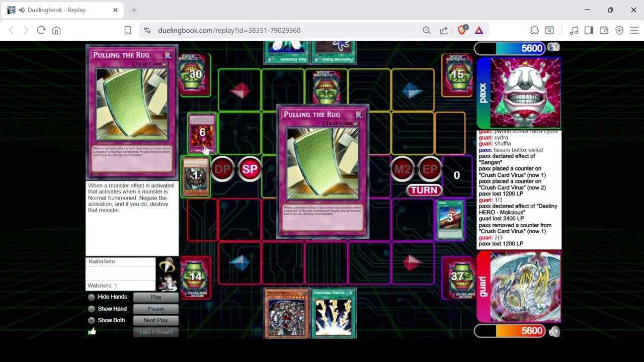Image resolution: width=644 pixels, height=362 pixels.
Task: Open the extensions puzzle-piece icon
Action: point(534,30)
